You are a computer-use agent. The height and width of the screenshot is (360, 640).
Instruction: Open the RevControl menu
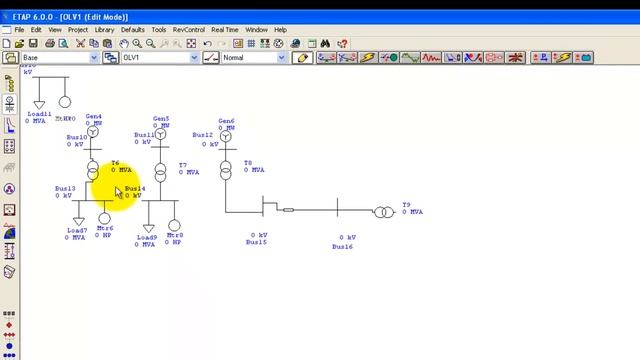click(x=189, y=30)
